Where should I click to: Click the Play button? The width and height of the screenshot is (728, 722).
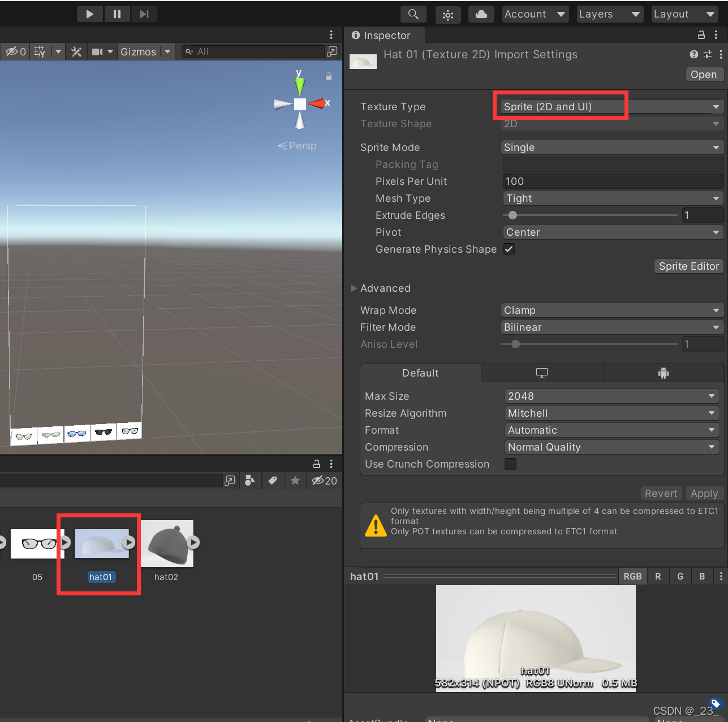tap(90, 14)
